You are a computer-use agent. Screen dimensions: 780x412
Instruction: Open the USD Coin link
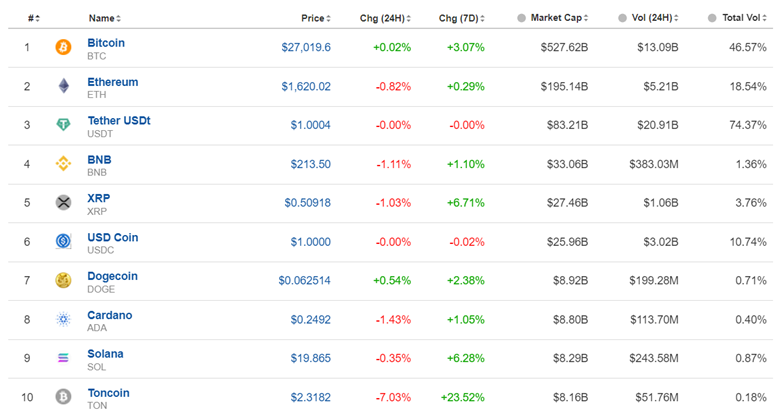[113, 237]
